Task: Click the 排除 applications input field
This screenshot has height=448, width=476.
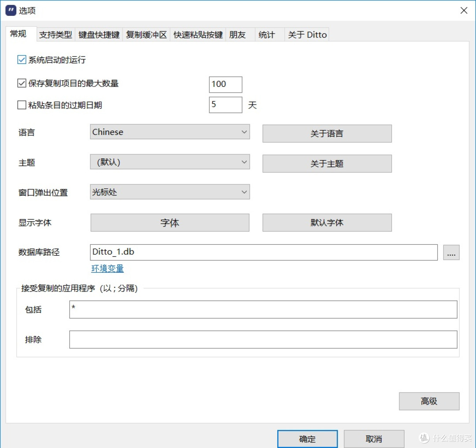Action: click(x=263, y=340)
